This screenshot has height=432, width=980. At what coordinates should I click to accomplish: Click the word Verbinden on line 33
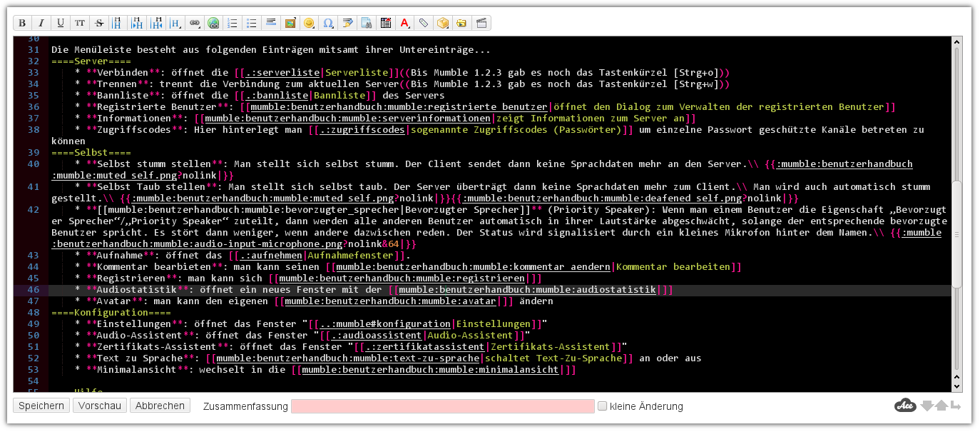coord(123,73)
